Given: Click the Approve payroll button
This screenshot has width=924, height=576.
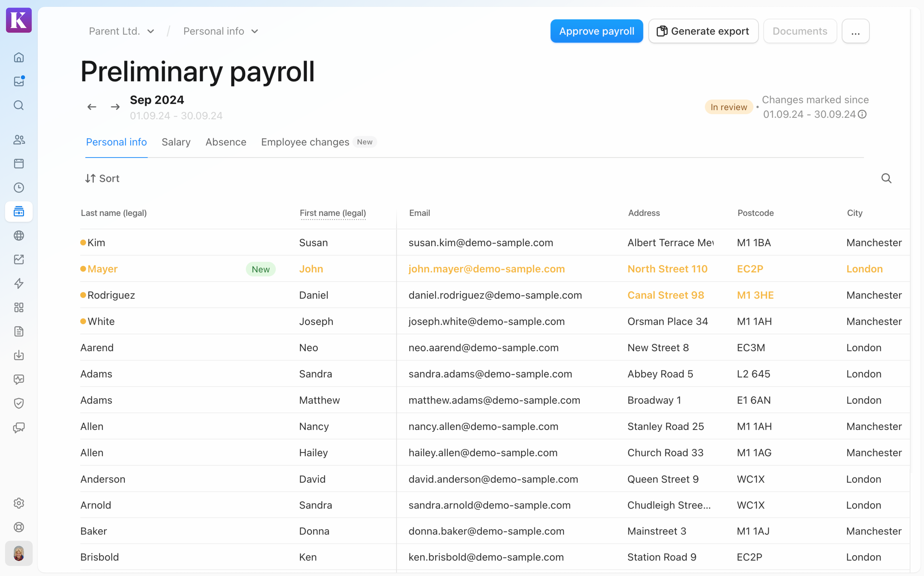Looking at the screenshot, I should tap(597, 31).
